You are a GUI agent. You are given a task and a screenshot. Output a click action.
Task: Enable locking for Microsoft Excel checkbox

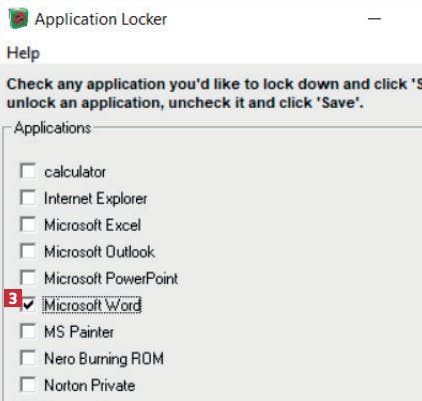(x=28, y=224)
